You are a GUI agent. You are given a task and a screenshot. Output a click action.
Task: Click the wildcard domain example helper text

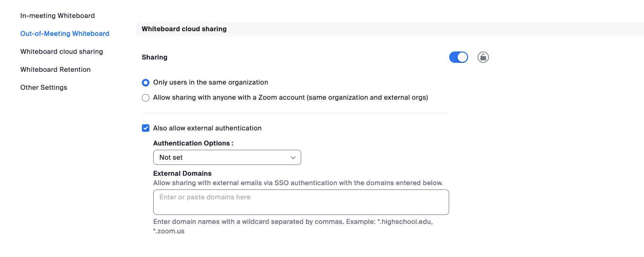pyautogui.click(x=293, y=226)
